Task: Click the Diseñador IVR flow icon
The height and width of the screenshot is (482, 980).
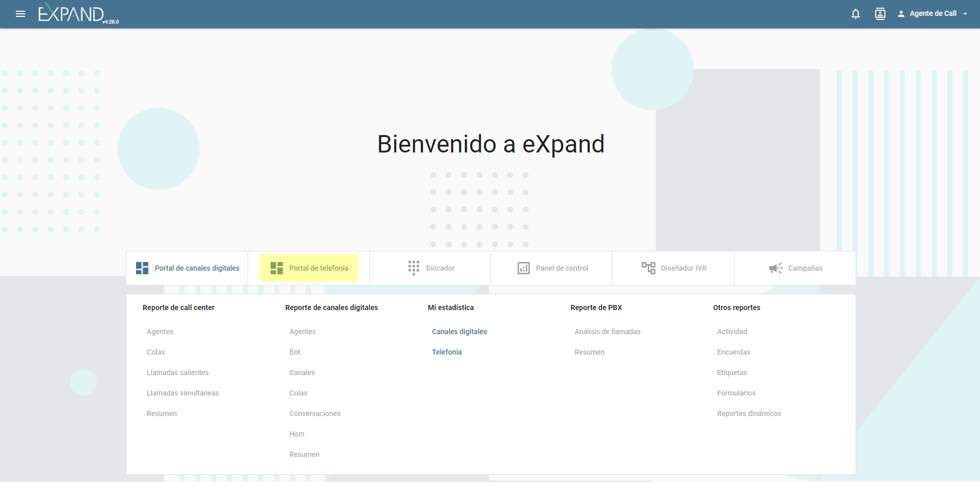Action: (x=649, y=268)
